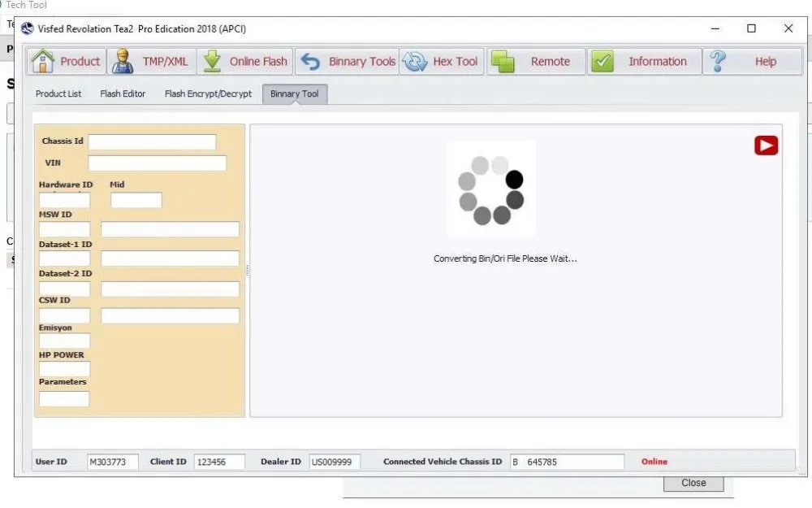This screenshot has width=812, height=508.
Task: Select Online Flash in toolbar
Action: 245,61
